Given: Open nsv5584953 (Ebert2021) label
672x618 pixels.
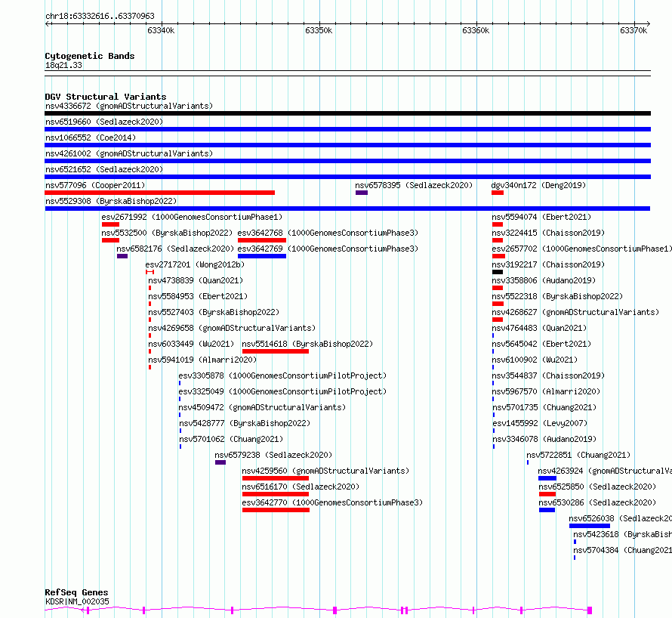Looking at the screenshot, I should 198,296.
